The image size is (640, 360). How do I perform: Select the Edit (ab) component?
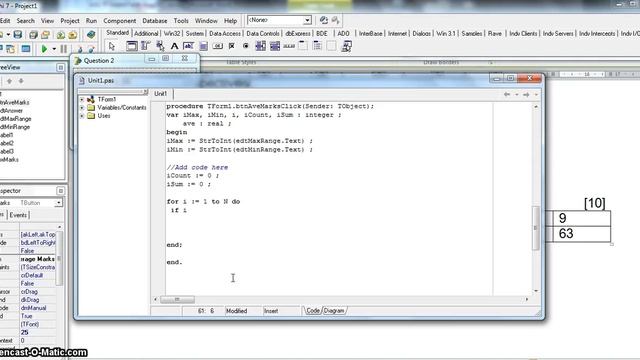tap(189, 46)
